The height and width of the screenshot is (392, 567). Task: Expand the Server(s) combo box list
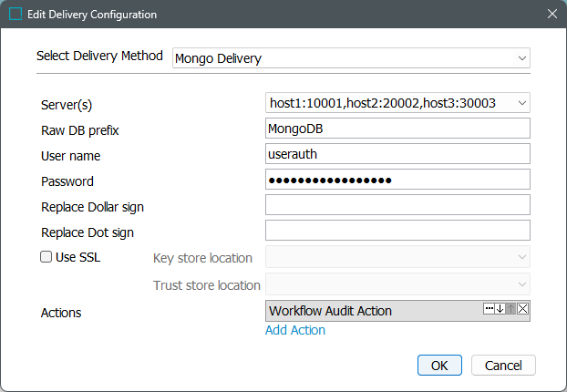point(521,103)
